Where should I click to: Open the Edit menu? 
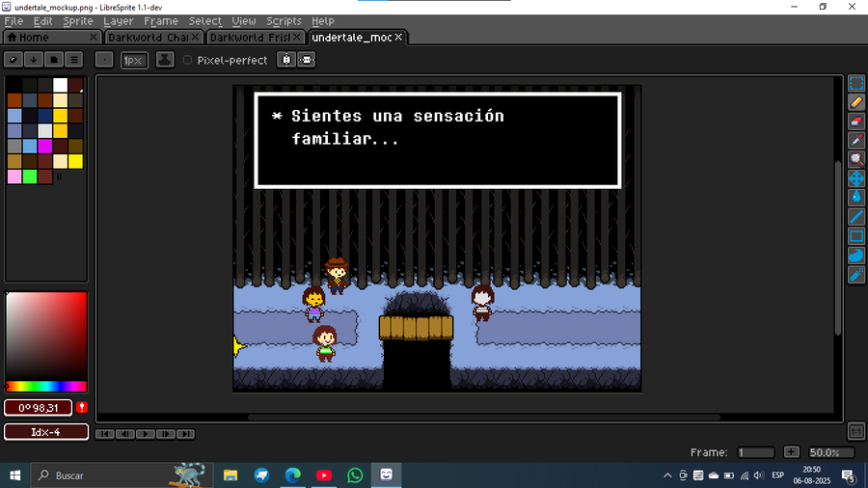click(42, 21)
